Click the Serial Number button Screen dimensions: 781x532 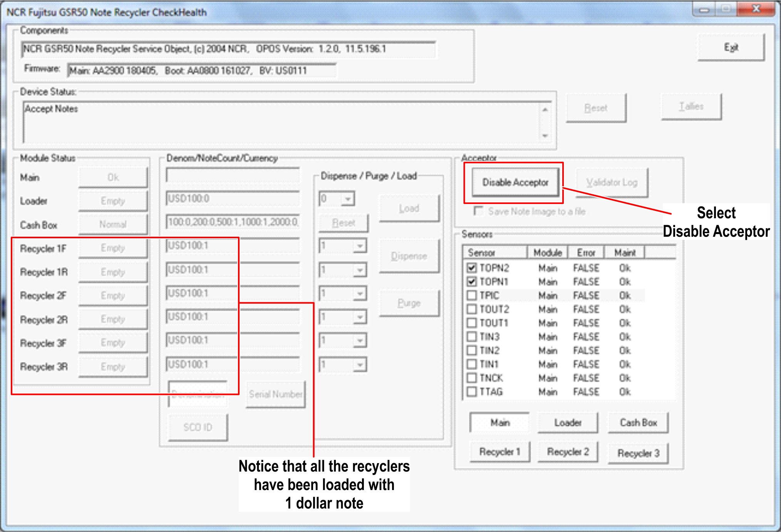coord(276,394)
